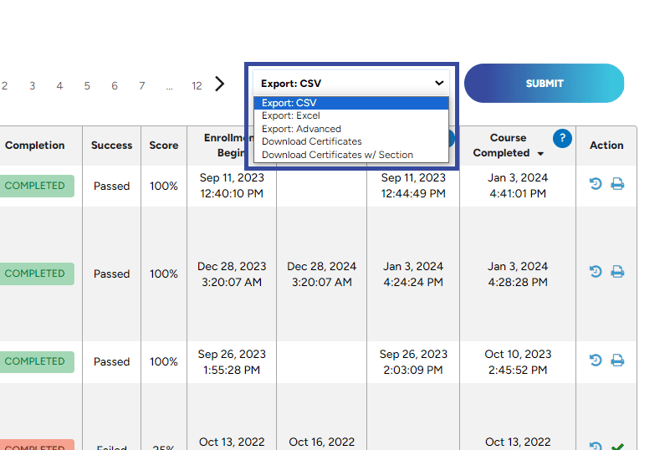
Task: Click next page arrow in pagination
Action: [x=220, y=85]
